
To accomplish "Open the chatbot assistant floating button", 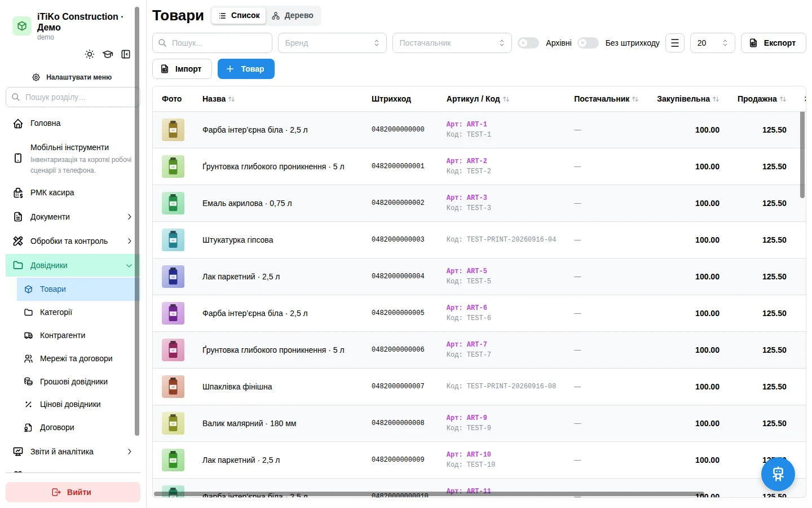I will (778, 474).
